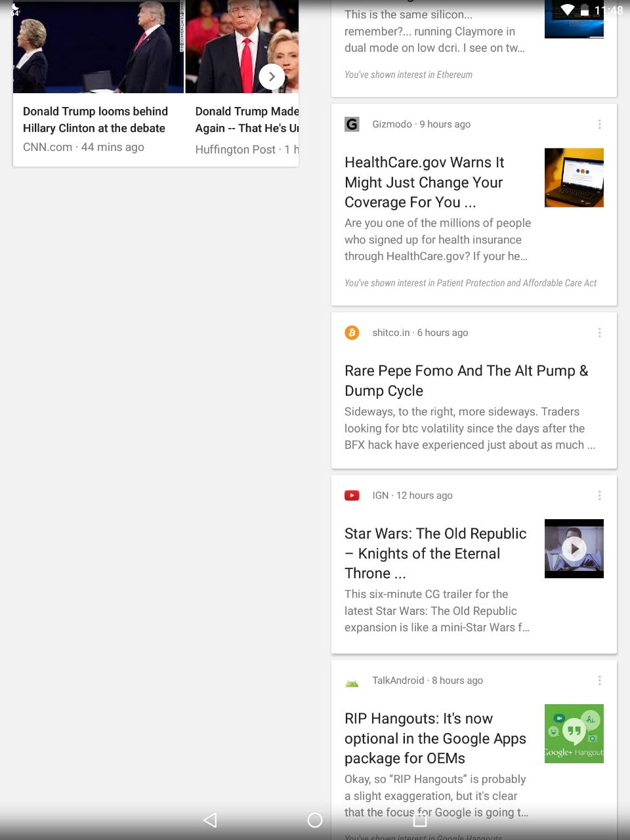Click the Hangouts article thumbnail image
The height and width of the screenshot is (840, 630).
[574, 734]
